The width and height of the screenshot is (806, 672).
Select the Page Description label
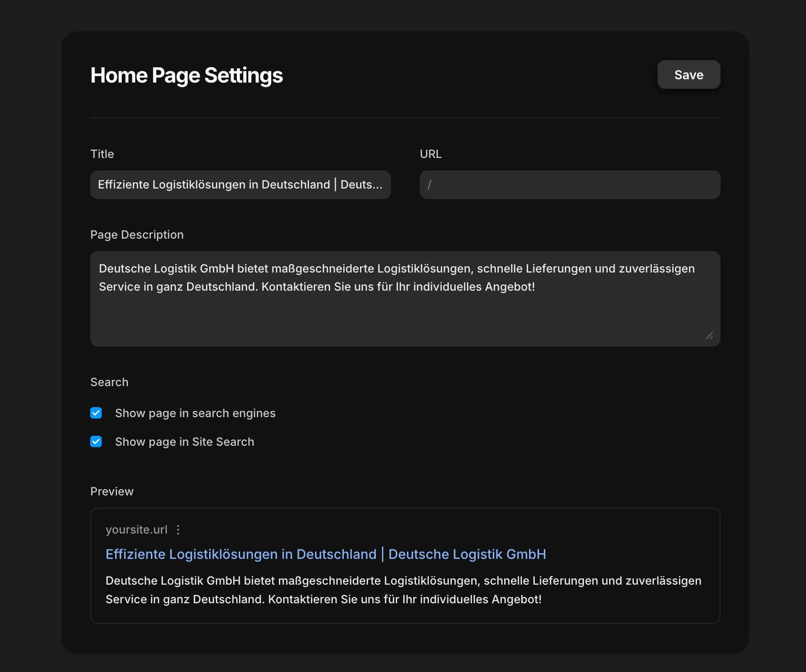coord(137,234)
